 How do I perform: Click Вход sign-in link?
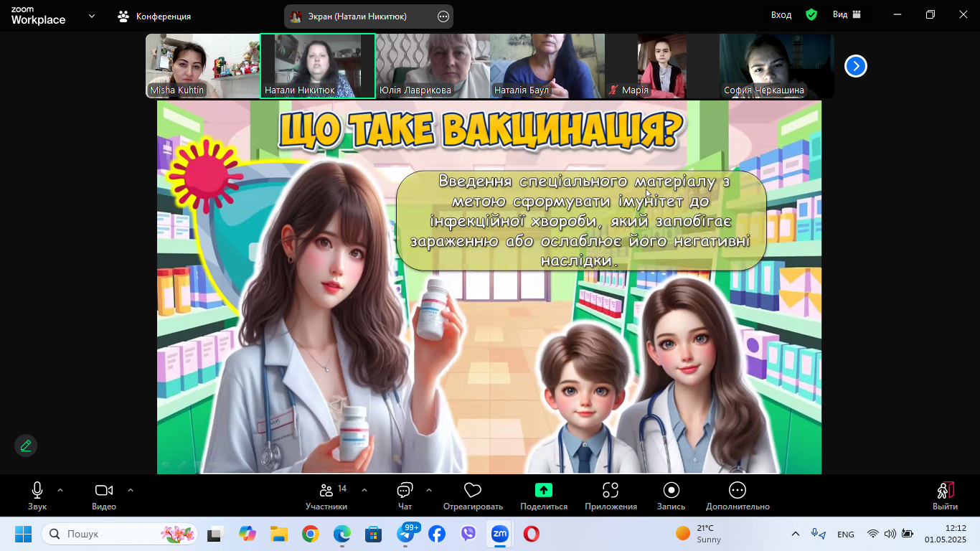pyautogui.click(x=781, y=15)
